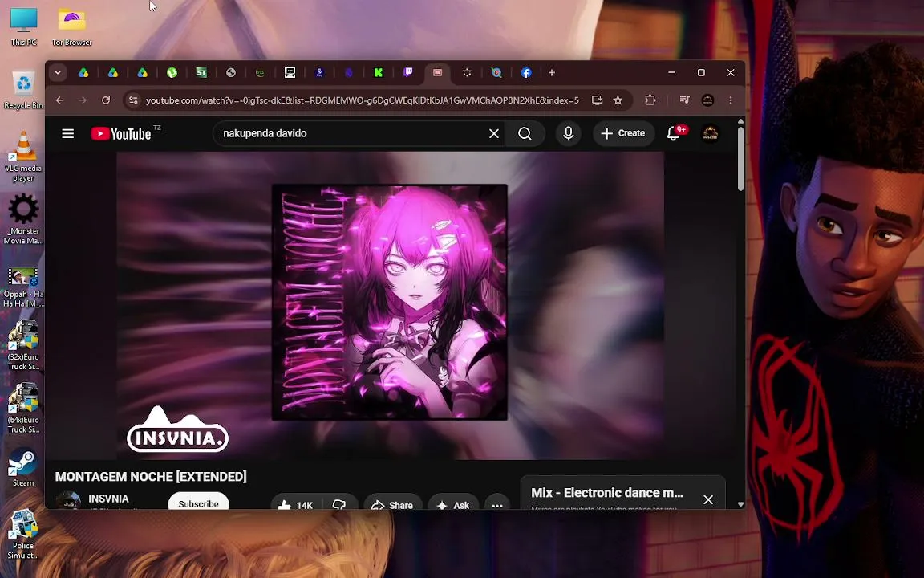924x578 pixels.
Task: Click the Ask button
Action: coord(454,505)
